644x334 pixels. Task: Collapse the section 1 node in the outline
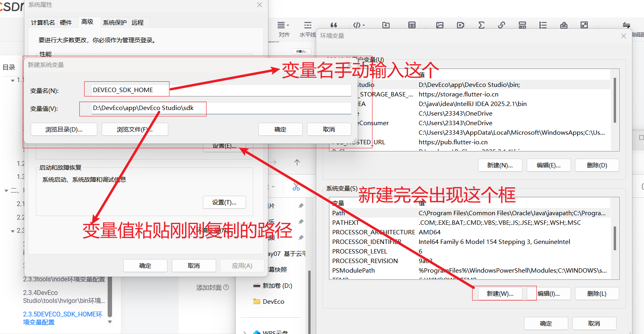(x=13, y=81)
